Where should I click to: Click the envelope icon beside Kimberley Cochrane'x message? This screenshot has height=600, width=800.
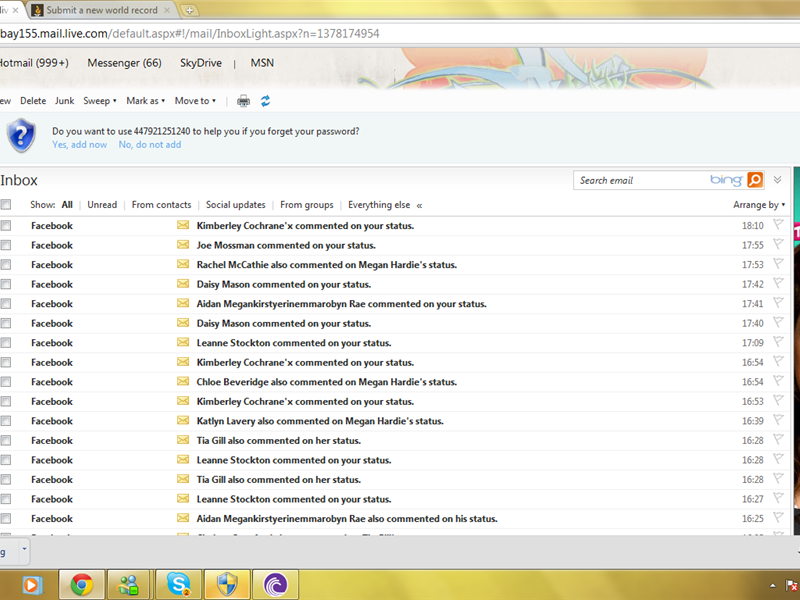[x=182, y=225]
